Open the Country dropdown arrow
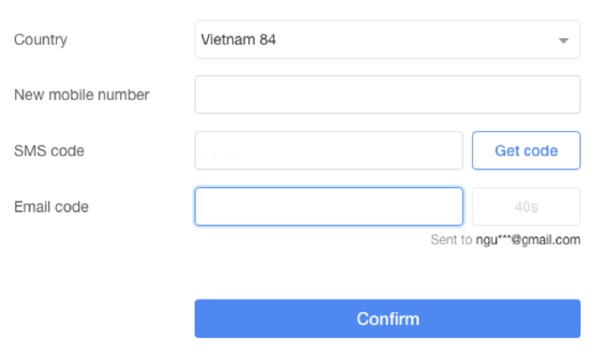602x363 pixels. (x=563, y=40)
